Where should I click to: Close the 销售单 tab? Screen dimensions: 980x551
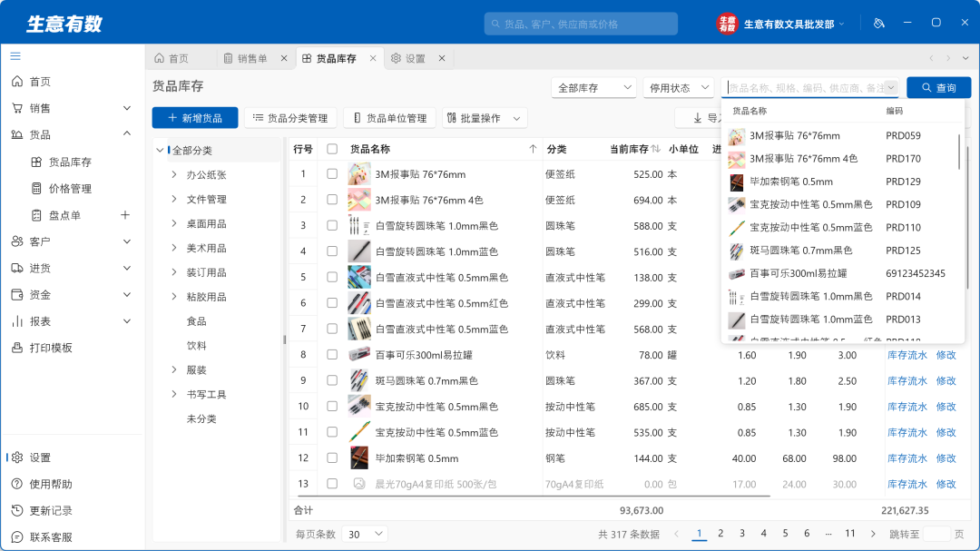pyautogui.click(x=284, y=58)
